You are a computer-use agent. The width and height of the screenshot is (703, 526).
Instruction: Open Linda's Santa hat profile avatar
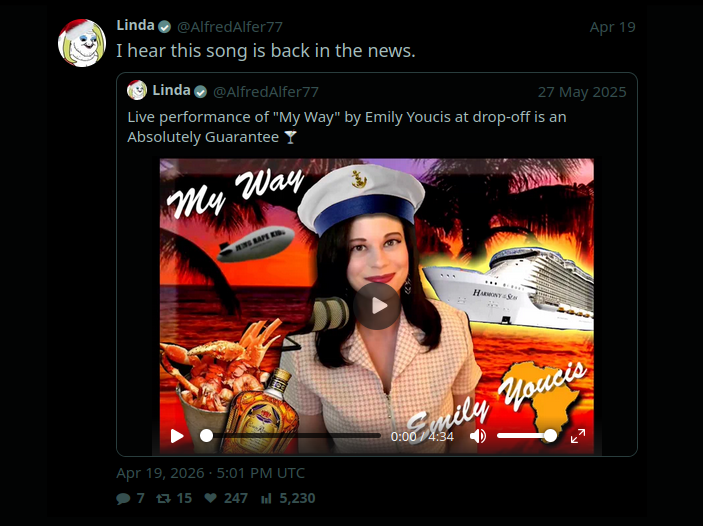point(82,44)
